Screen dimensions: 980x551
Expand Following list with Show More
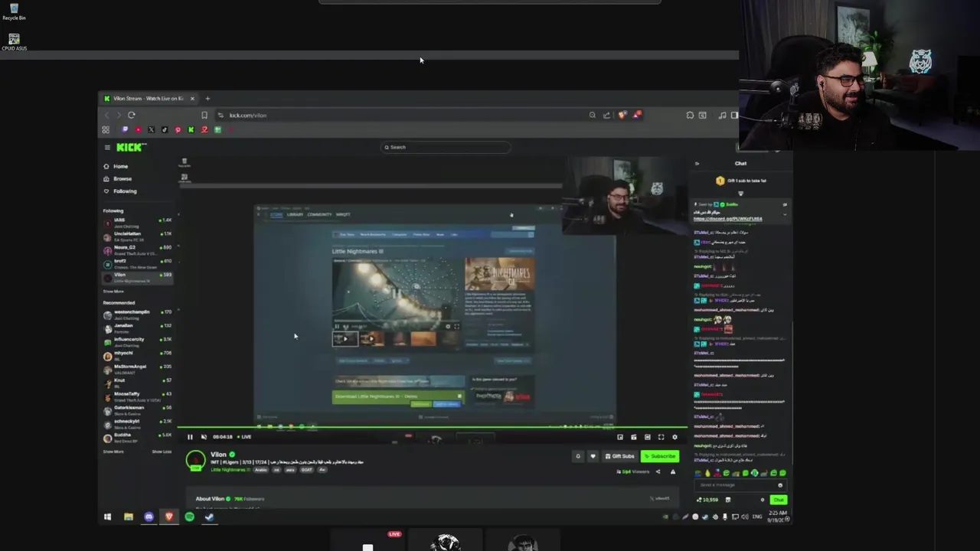[113, 292]
